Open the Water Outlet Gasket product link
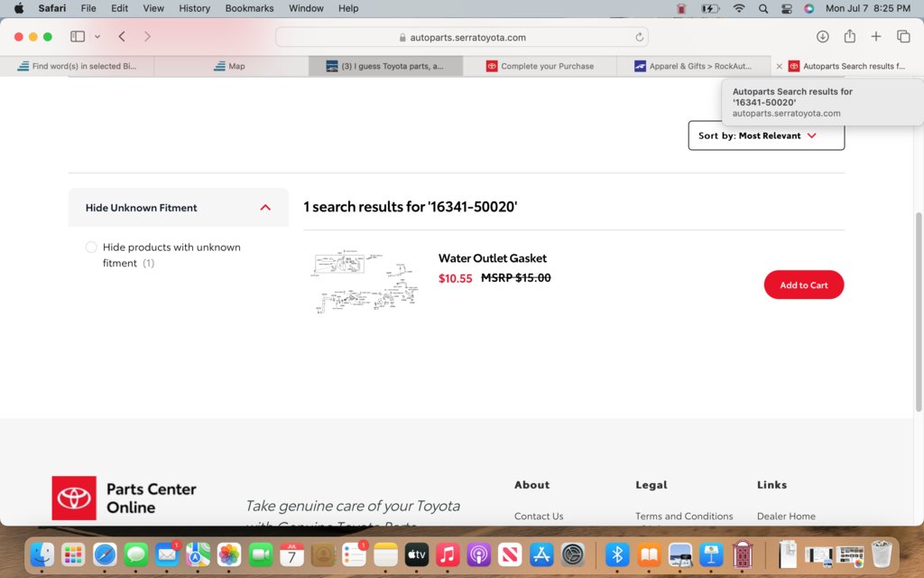Image resolution: width=924 pixels, height=578 pixels. 492,258
